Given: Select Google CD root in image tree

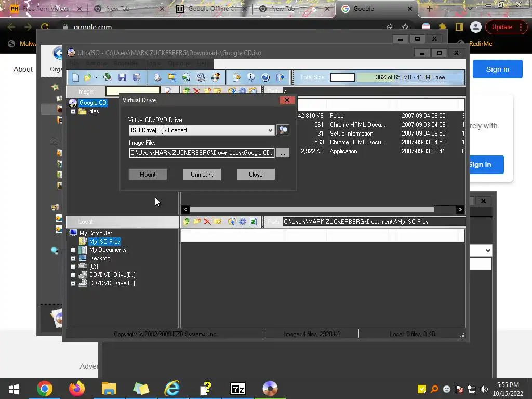Looking at the screenshot, I should 92,103.
